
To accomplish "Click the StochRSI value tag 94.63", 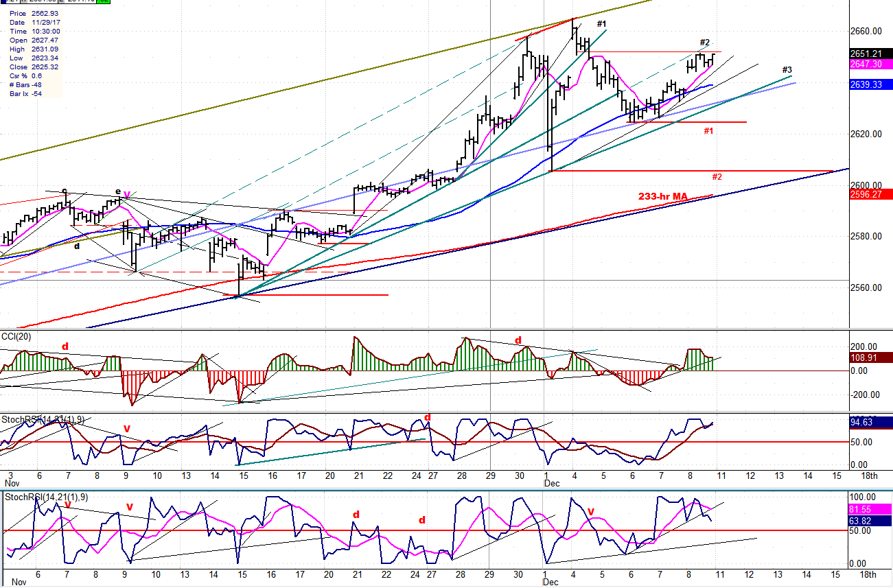I will point(870,423).
